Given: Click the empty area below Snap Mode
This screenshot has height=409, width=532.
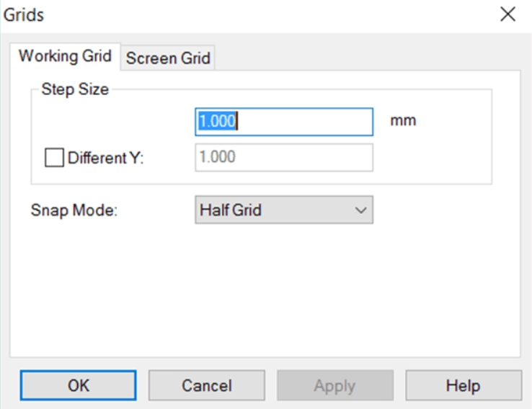Looking at the screenshot, I should point(265,288).
